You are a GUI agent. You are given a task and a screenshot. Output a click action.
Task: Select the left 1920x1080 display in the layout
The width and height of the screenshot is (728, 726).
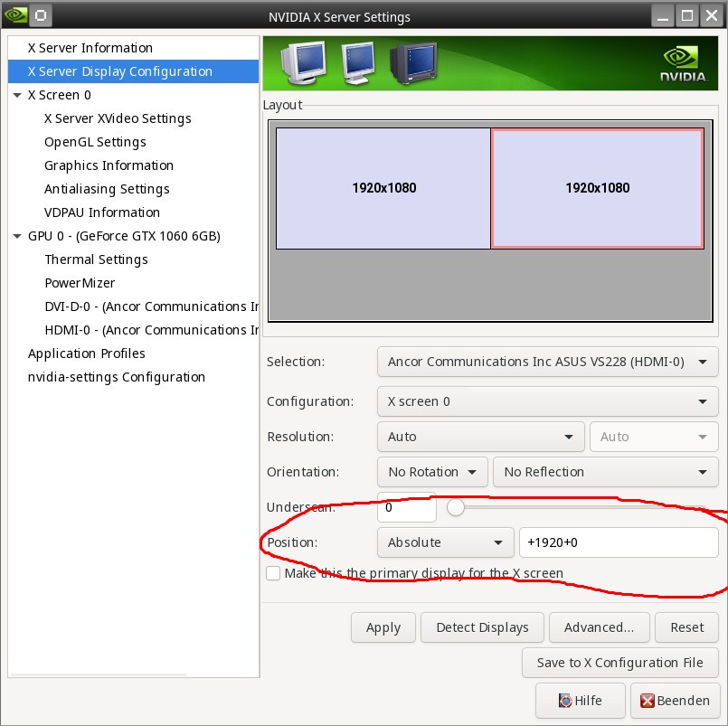[x=383, y=188]
